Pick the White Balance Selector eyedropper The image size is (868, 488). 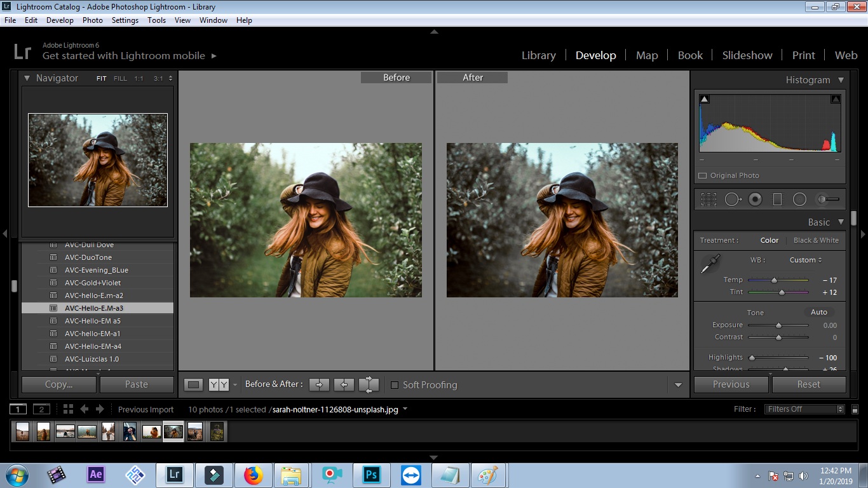710,264
